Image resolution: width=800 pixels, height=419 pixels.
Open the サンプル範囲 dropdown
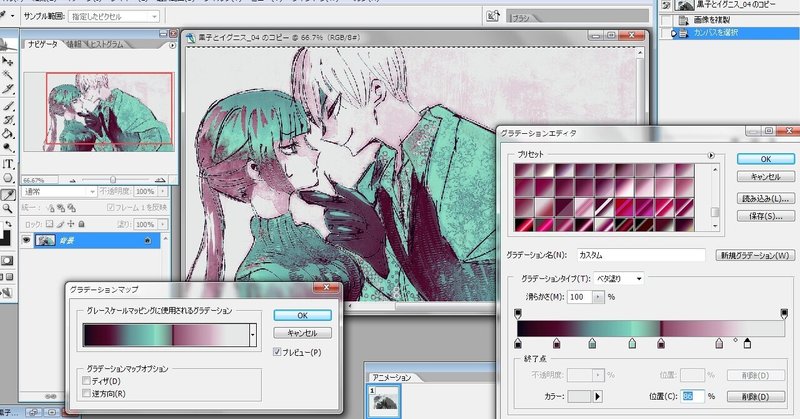coord(114,16)
